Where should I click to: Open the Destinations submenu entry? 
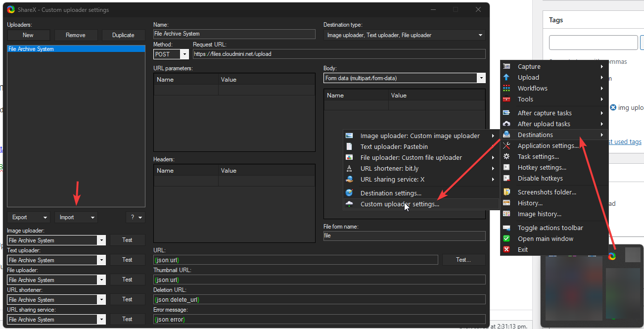click(554, 135)
